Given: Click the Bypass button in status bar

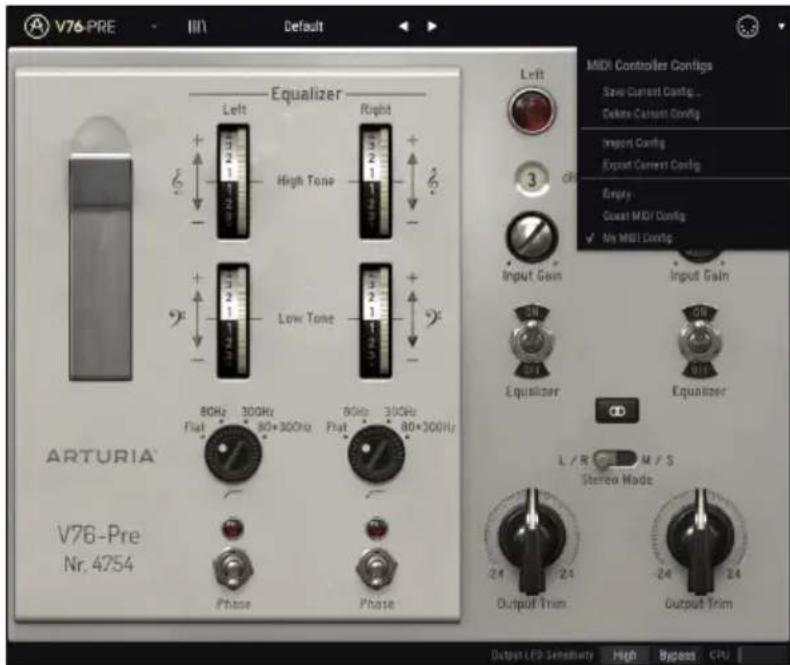Looking at the screenshot, I should pyautogui.click(x=677, y=655).
